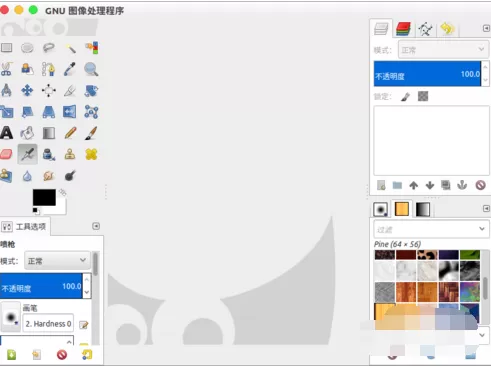The width and height of the screenshot is (491, 366).
Task: Select the Flip tool
Action: 70,112
